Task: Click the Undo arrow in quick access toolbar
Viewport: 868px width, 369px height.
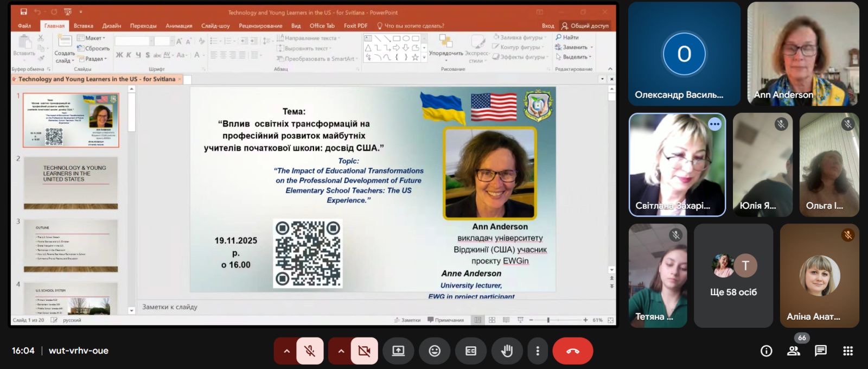Action: [37, 11]
